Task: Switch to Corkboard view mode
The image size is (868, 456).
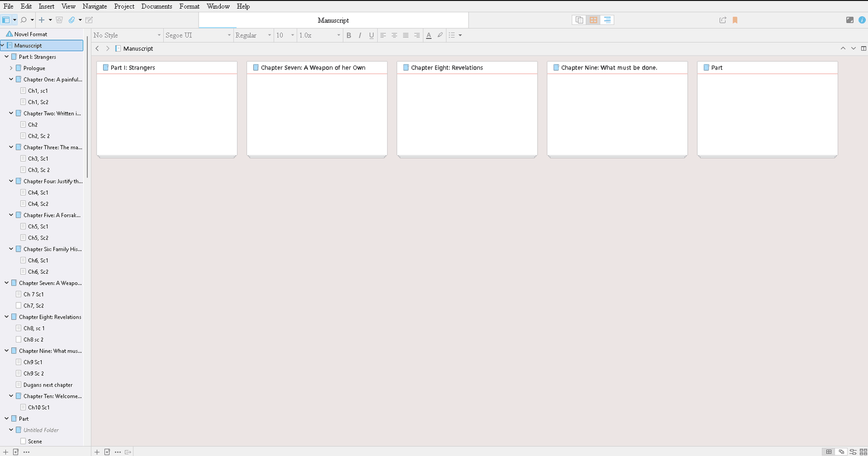Action: point(593,20)
